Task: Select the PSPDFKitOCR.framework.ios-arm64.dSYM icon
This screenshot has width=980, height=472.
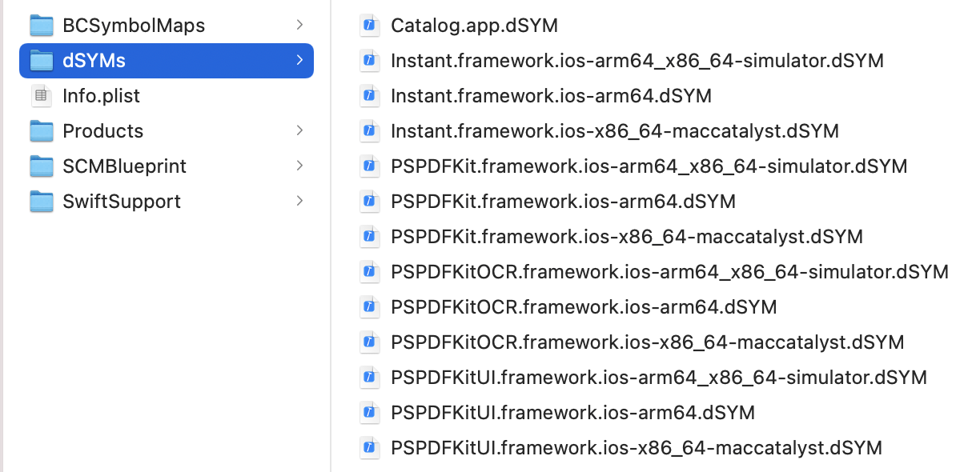Action: click(369, 306)
